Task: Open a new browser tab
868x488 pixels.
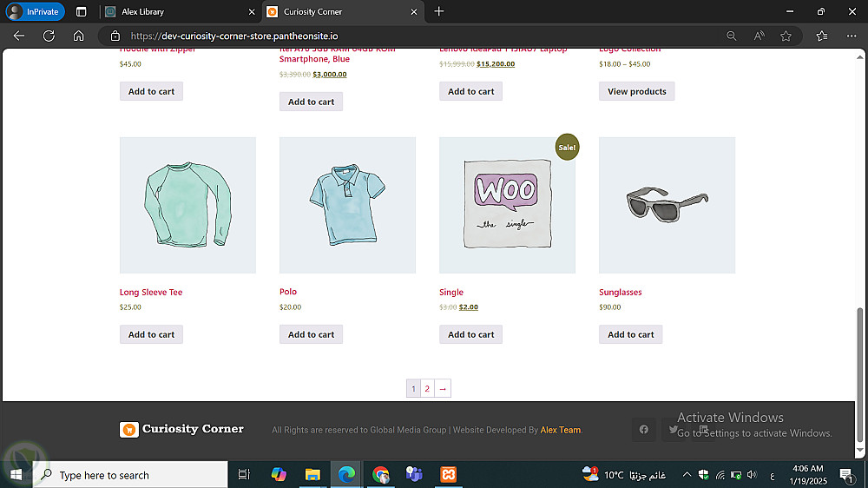Action: [x=439, y=11]
